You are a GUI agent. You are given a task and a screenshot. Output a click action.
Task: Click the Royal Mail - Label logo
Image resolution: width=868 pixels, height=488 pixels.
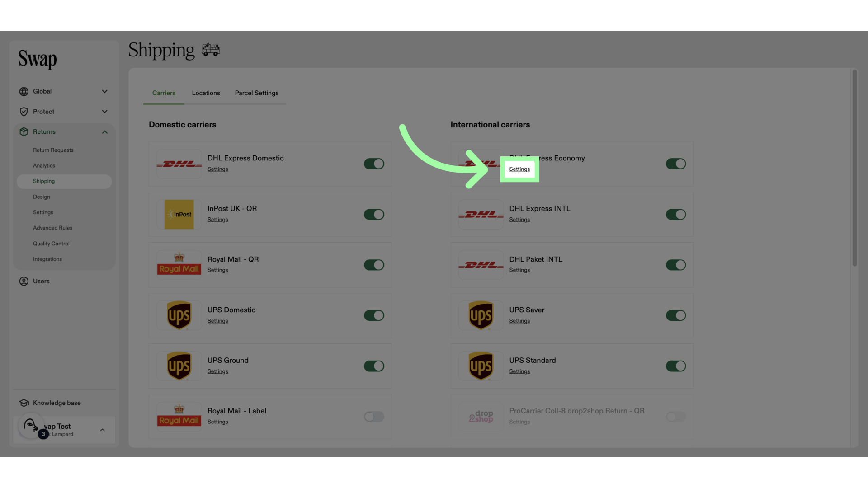179,417
